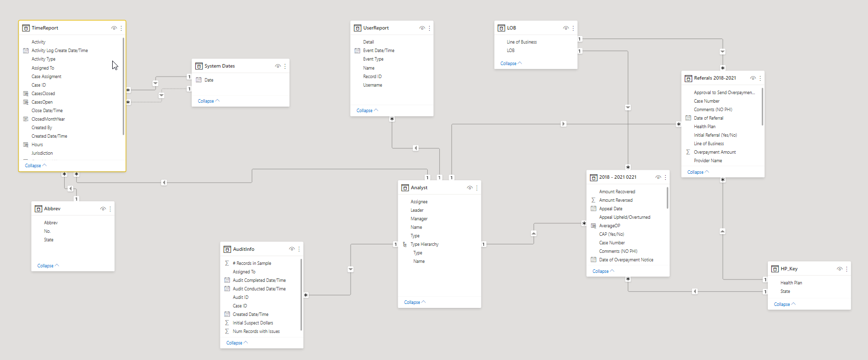Toggle visibility of System Dates table
The height and width of the screenshot is (360, 868).
pos(277,66)
